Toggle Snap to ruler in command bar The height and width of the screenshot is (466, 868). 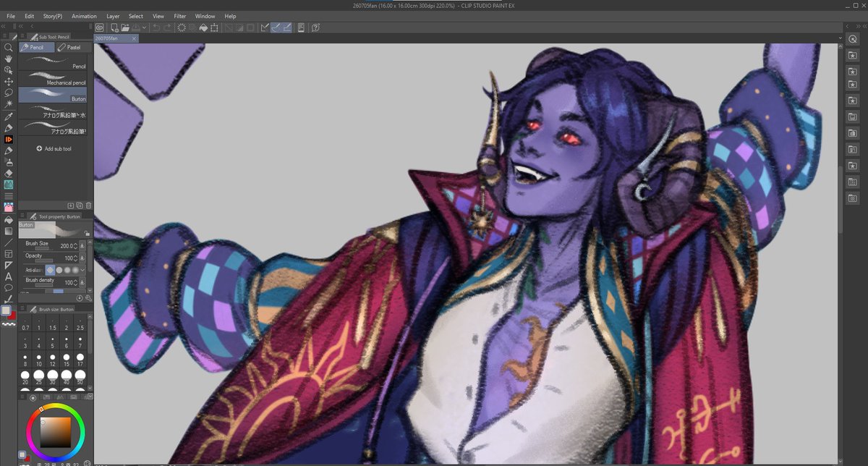265,27
